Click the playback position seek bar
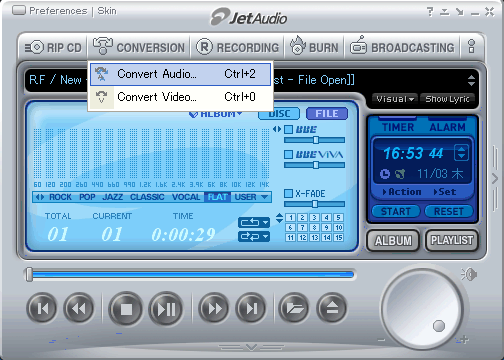Screen dimensions: 504x360 tap(190, 275)
